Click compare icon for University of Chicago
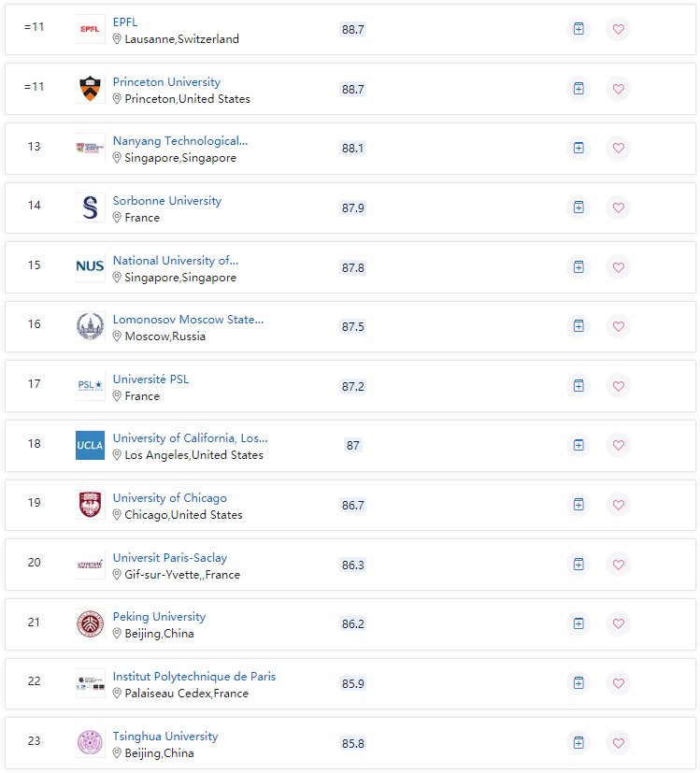 pos(579,505)
